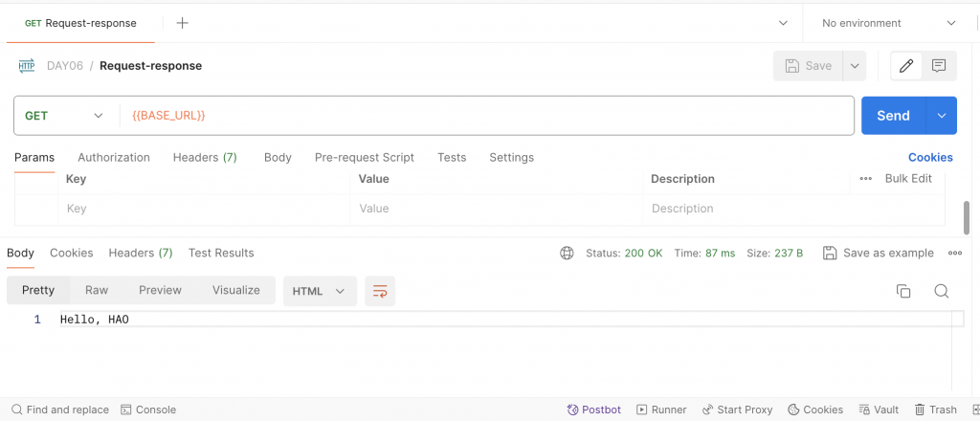The image size is (980, 421).
Task: Switch to the Authorization tab
Action: click(114, 158)
